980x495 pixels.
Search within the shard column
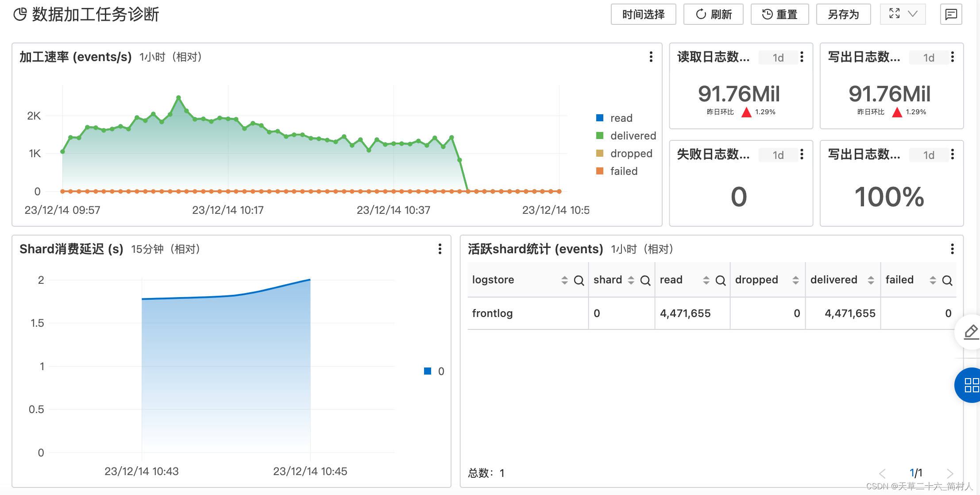point(645,280)
